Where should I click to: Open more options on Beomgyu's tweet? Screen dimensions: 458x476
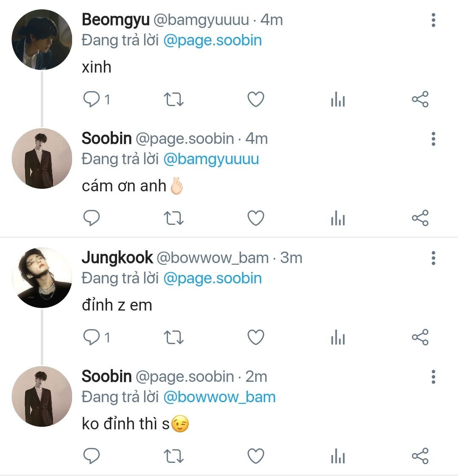click(x=433, y=20)
